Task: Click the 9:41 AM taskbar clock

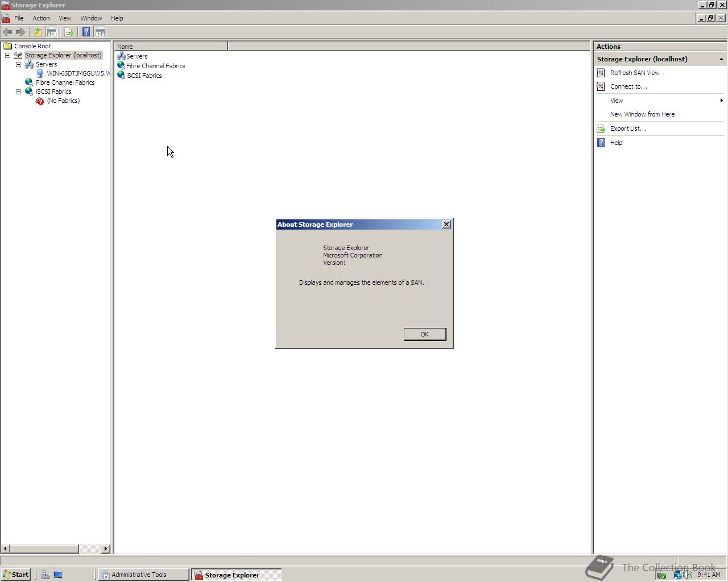Action: tap(709, 575)
